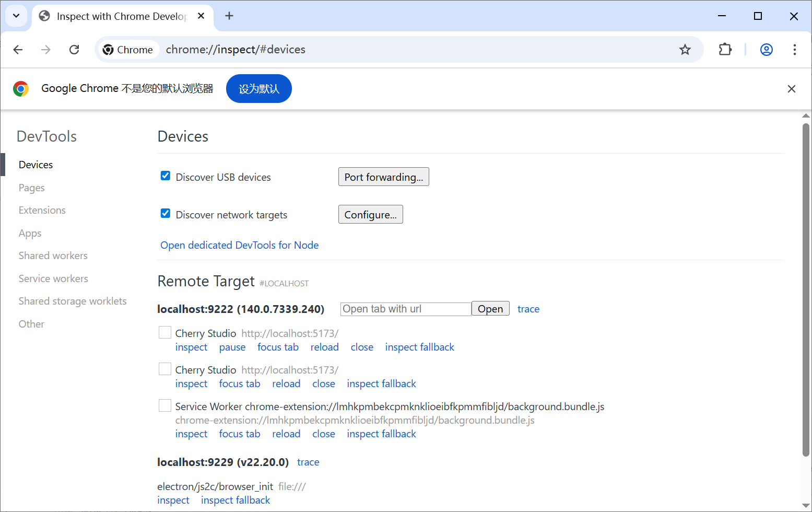Image resolution: width=812 pixels, height=512 pixels.
Task: Pause the first Cherry Studio target
Action: click(232, 347)
